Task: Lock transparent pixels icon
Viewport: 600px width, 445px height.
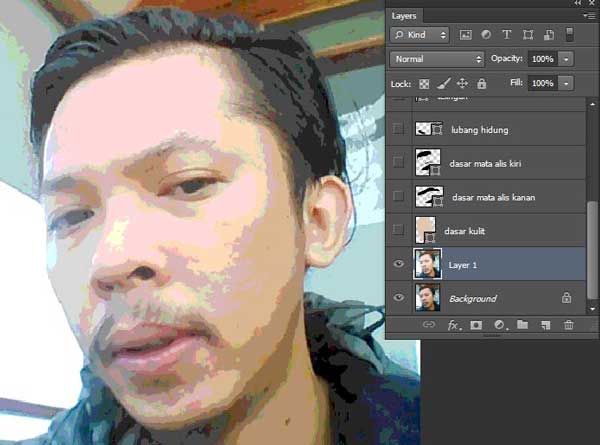Action: tap(424, 83)
